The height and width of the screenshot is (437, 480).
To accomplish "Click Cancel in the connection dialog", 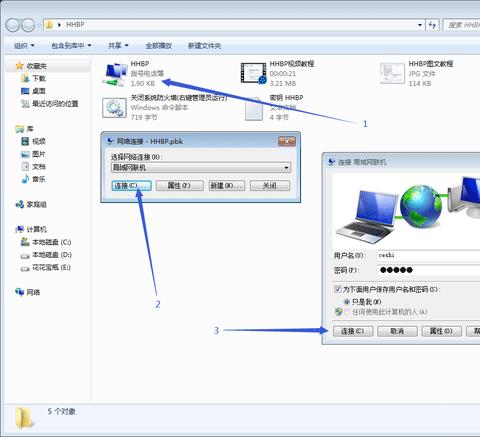I will click(397, 331).
